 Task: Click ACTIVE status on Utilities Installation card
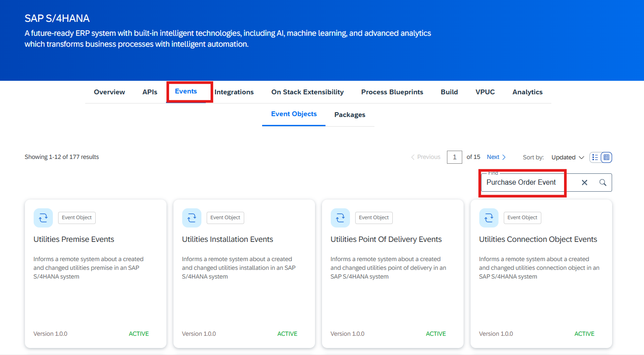point(287,334)
